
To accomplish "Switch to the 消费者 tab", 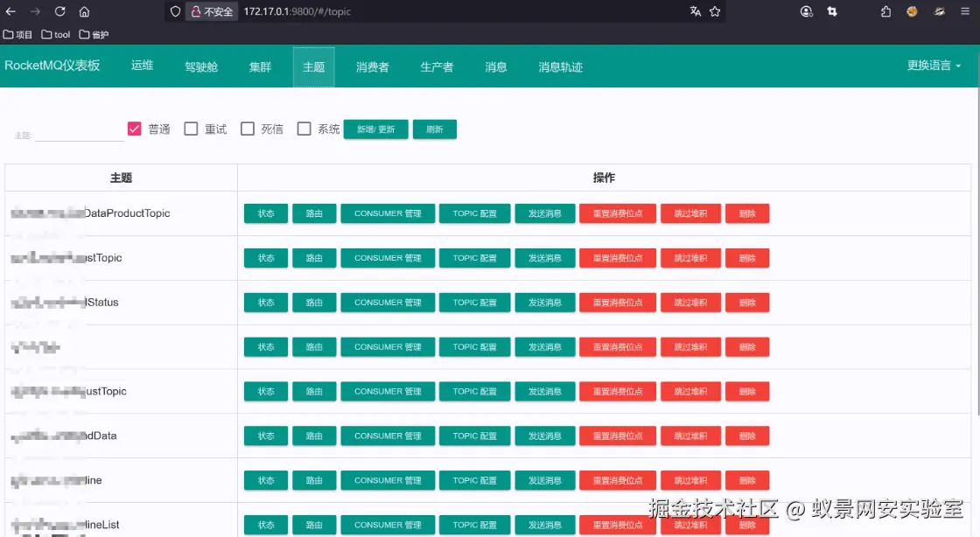I will coord(373,66).
